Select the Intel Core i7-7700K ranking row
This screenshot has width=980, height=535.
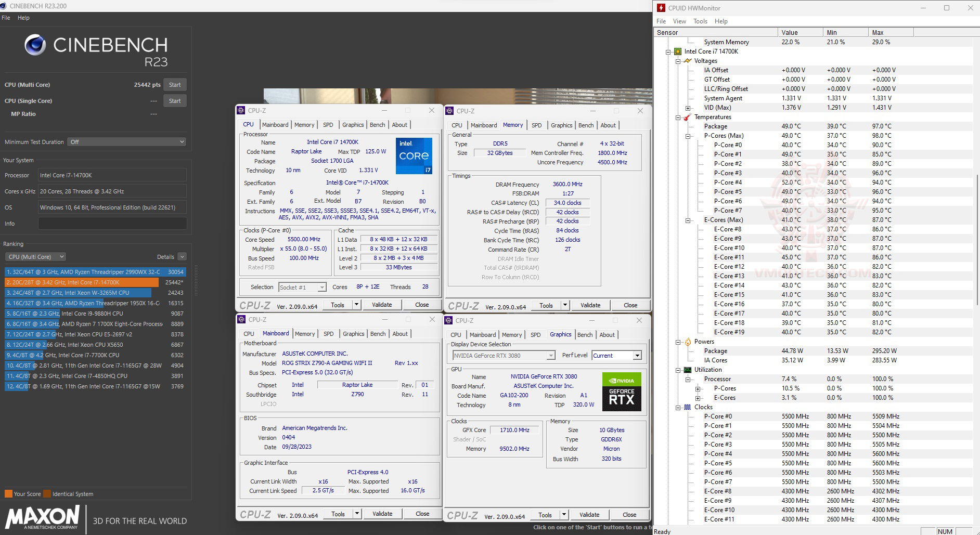(95, 355)
